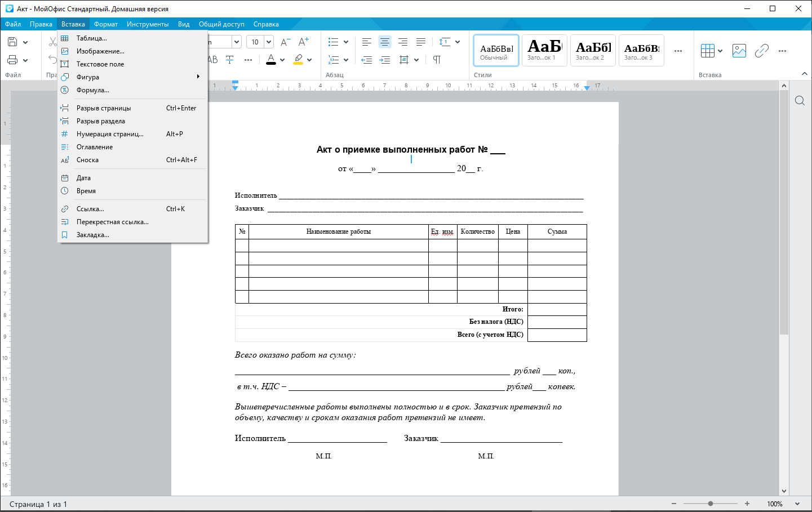The width and height of the screenshot is (812, 512).
Task: Open the font name dropdown arrow
Action: [x=237, y=42]
